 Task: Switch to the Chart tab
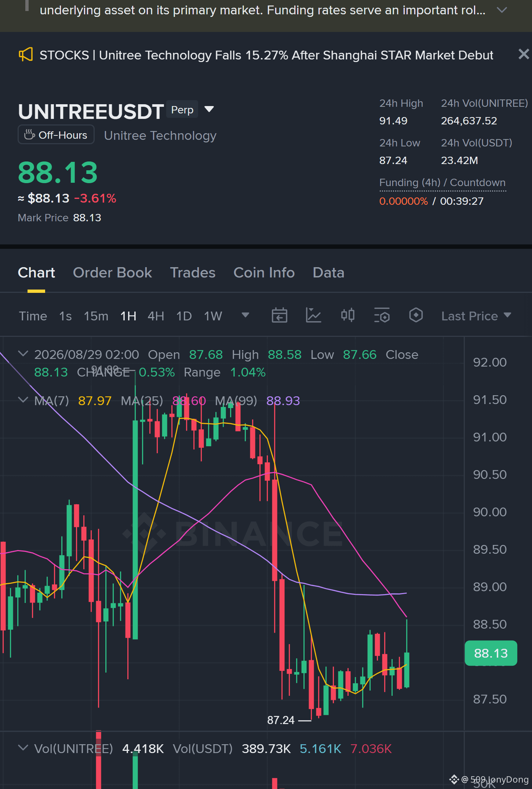tap(36, 273)
